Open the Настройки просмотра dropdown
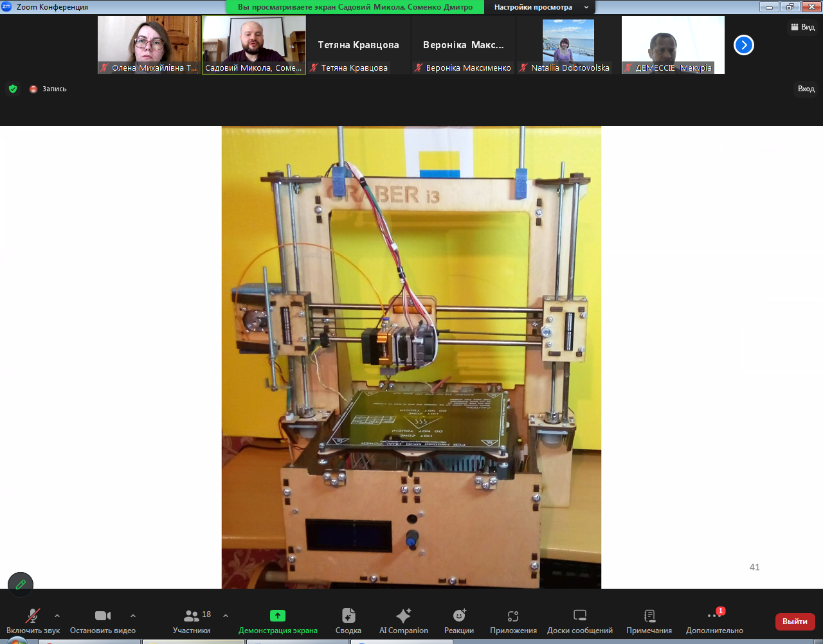This screenshot has width=823, height=644. point(540,7)
